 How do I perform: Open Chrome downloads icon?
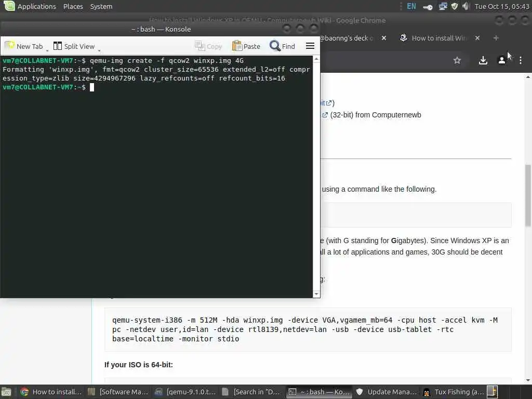(483, 60)
